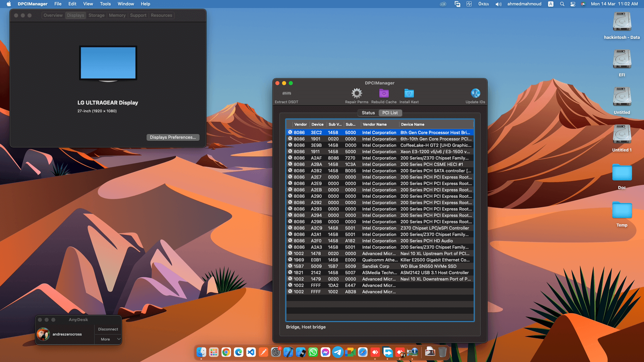
Task: Select the 200 Series PCH CSME HECI #1 row
Action: pyautogui.click(x=380, y=164)
